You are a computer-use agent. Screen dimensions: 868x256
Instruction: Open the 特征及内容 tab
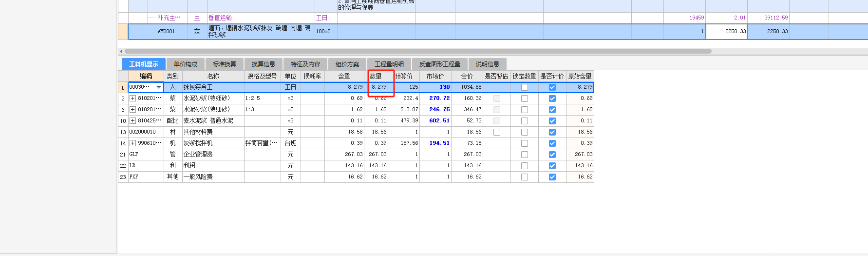point(305,64)
